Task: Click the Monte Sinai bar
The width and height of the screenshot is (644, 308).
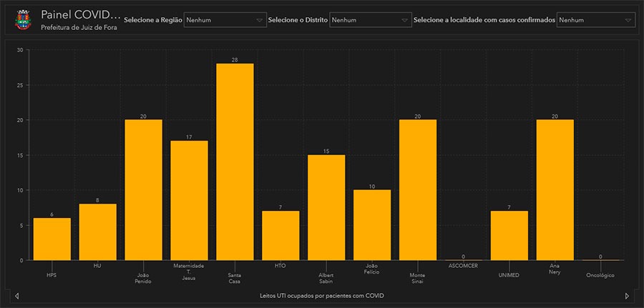Action: pyautogui.click(x=418, y=190)
